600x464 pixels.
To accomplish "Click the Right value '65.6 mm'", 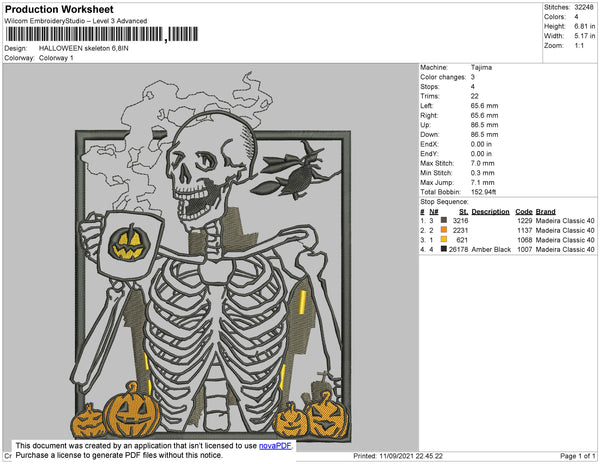I will click(x=484, y=115).
